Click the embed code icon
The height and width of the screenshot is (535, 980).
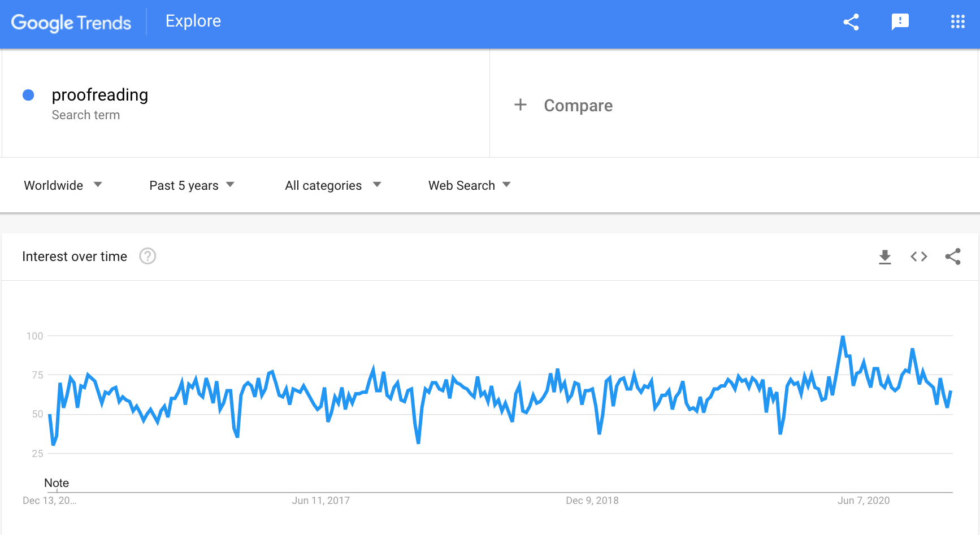[919, 256]
